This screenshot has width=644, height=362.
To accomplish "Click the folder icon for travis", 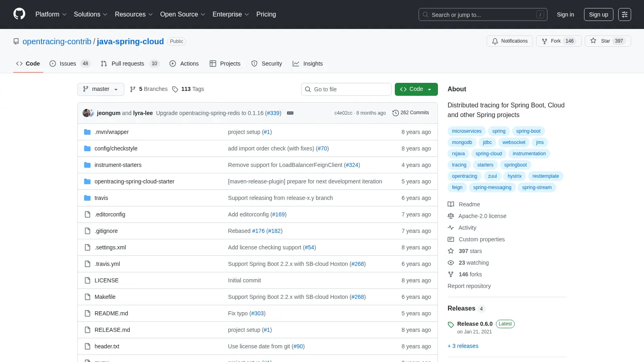I will 87,198.
